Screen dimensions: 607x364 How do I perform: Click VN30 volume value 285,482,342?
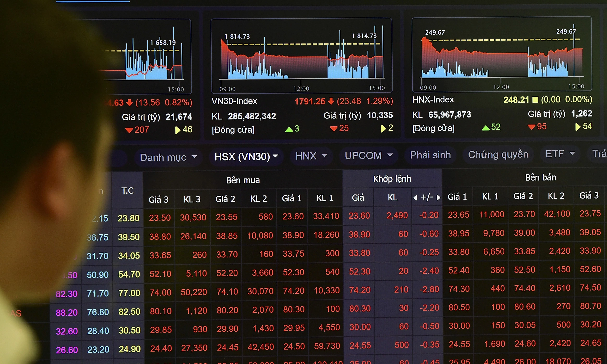252,116
